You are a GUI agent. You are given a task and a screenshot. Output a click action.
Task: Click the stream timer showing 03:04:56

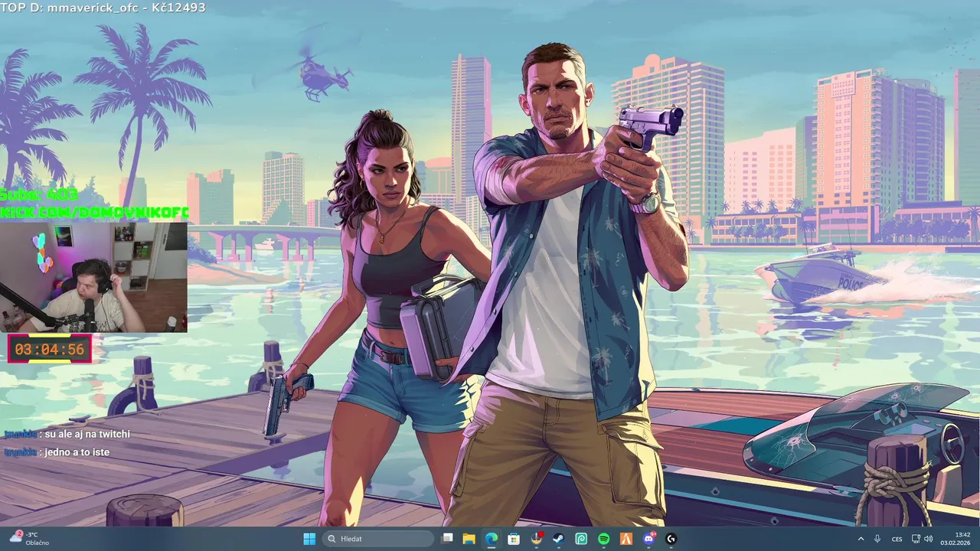[x=50, y=349]
